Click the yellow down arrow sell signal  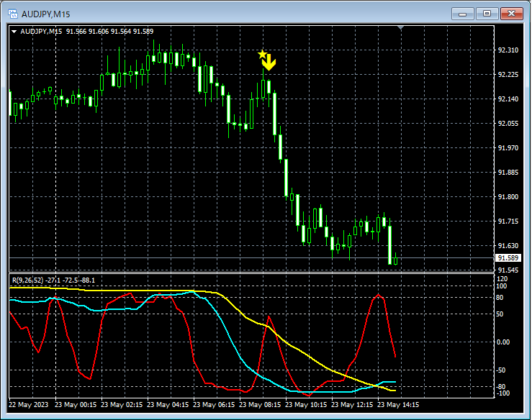(269, 63)
